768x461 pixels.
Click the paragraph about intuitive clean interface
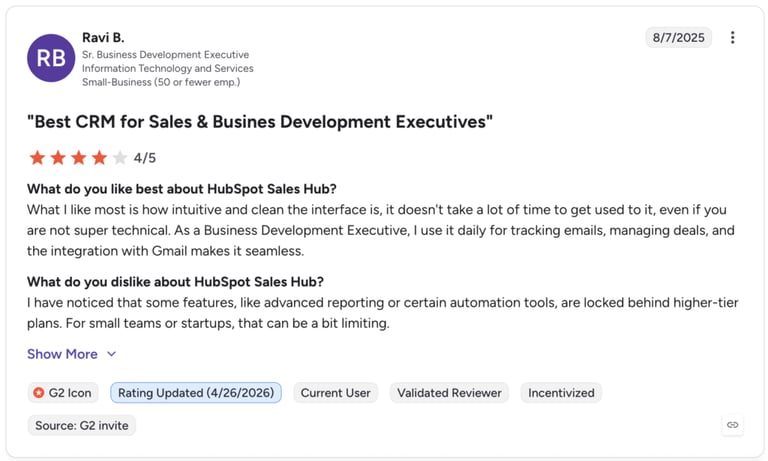click(x=381, y=230)
